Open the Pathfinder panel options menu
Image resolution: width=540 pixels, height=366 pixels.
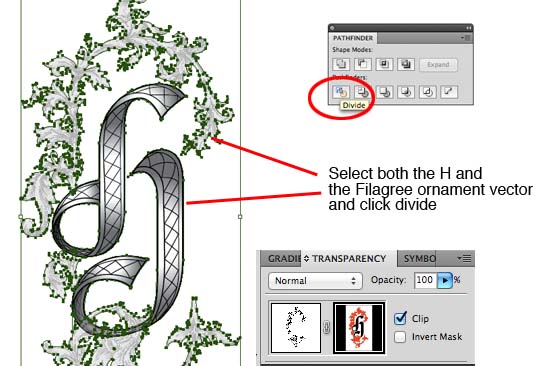click(466, 38)
